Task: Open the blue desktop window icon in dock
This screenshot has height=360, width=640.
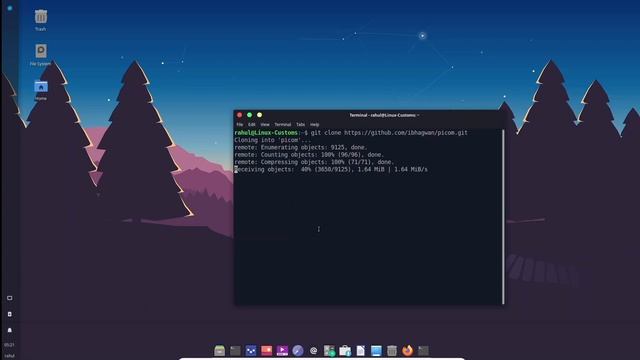Action: pos(376,350)
